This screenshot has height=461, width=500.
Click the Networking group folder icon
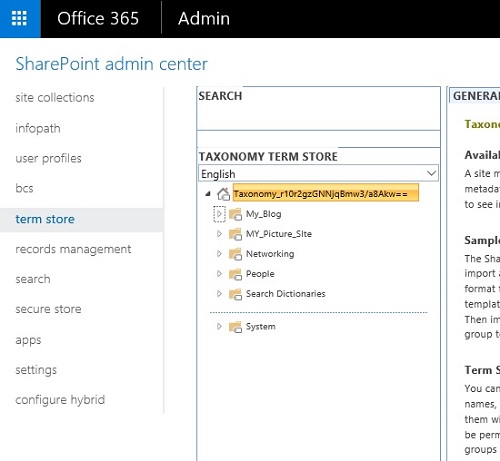tap(235, 254)
